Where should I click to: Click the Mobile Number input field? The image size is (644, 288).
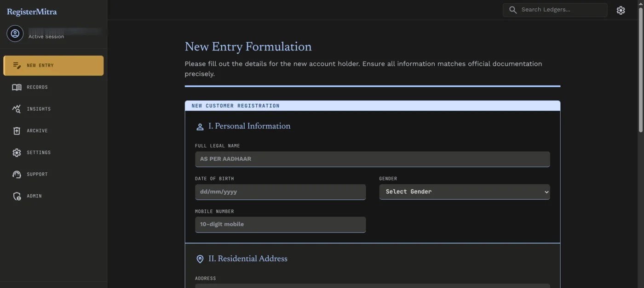280,225
